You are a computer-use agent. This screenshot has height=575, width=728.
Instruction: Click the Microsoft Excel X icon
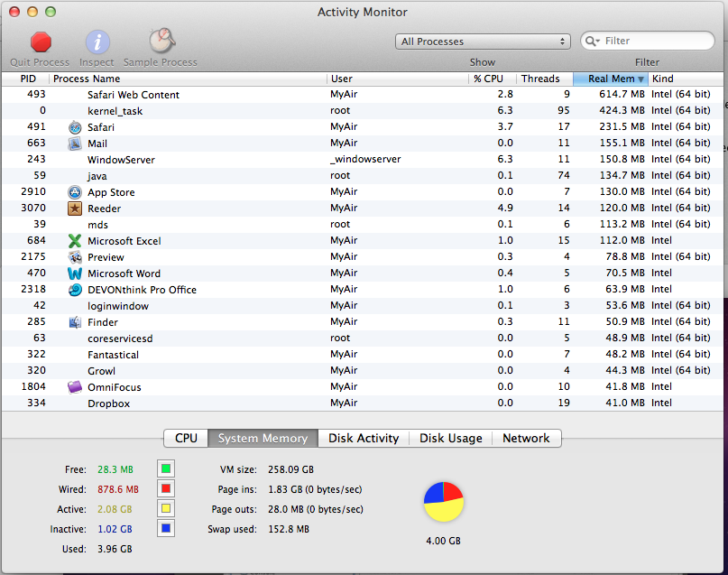[75, 241]
